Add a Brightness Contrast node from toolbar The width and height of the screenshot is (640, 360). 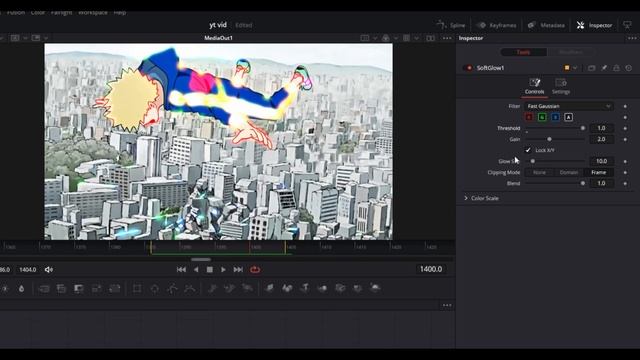click(5, 289)
